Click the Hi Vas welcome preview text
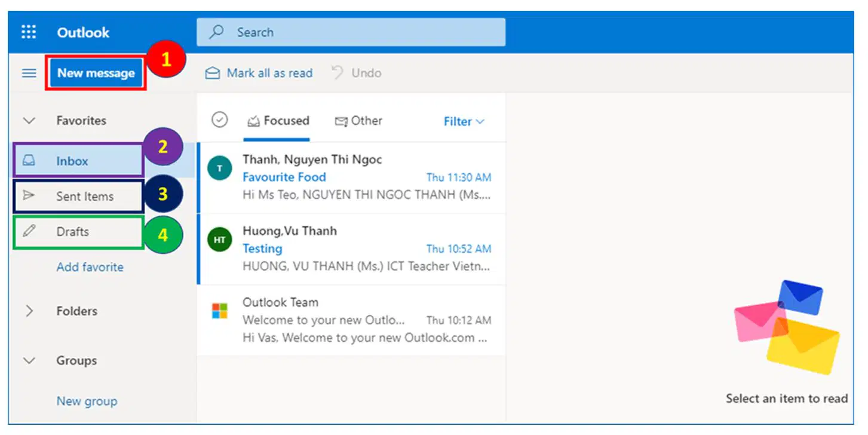The image size is (868, 435). [x=365, y=338]
